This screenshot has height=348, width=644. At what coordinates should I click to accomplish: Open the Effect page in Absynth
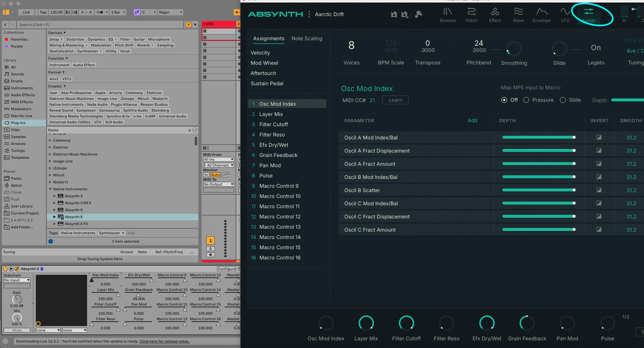click(x=495, y=15)
